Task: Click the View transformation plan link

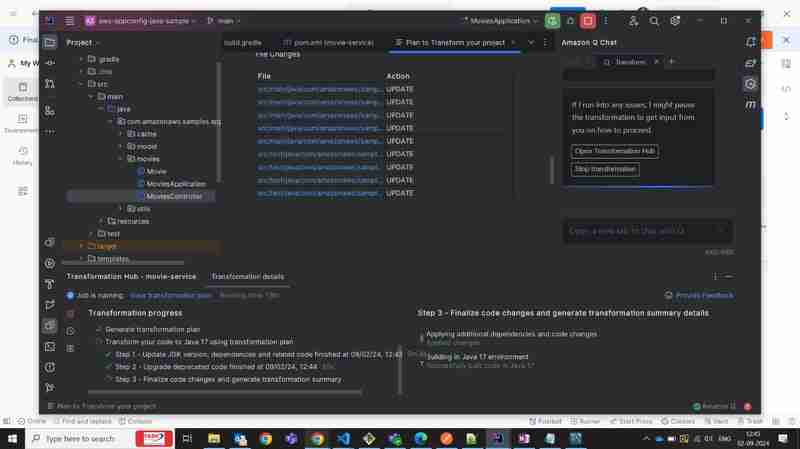Action: (171, 295)
